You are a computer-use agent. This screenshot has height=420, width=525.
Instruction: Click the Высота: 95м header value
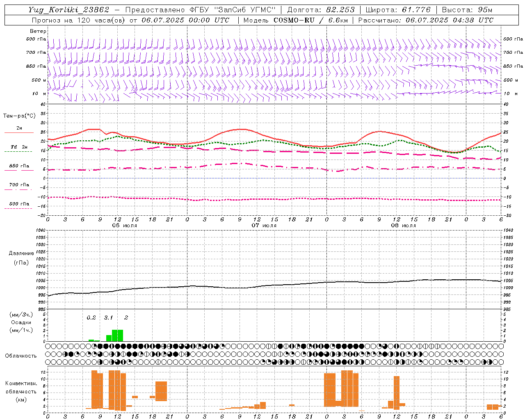coord(467,10)
